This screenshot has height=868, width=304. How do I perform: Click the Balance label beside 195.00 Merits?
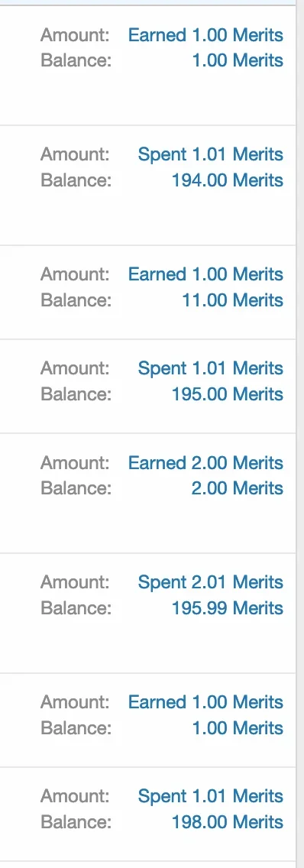(76, 395)
